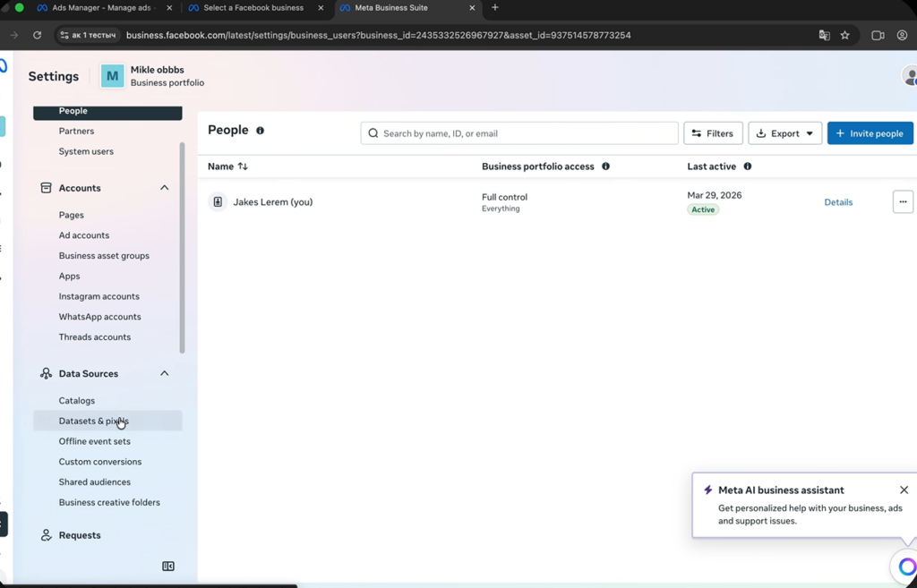The height and width of the screenshot is (588, 917).
Task: Sort by Name using the sort arrows
Action: click(243, 166)
